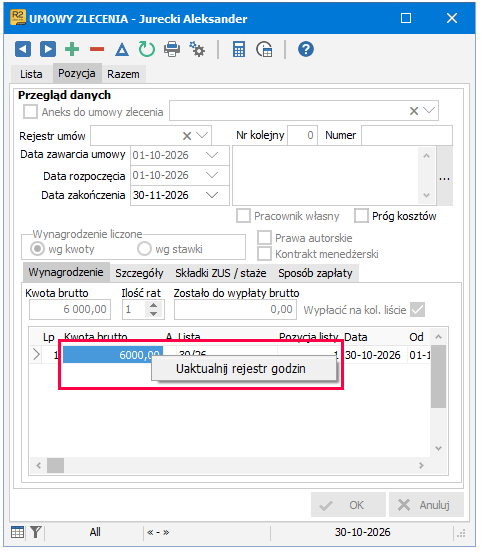Open help with question mark icon

click(306, 49)
